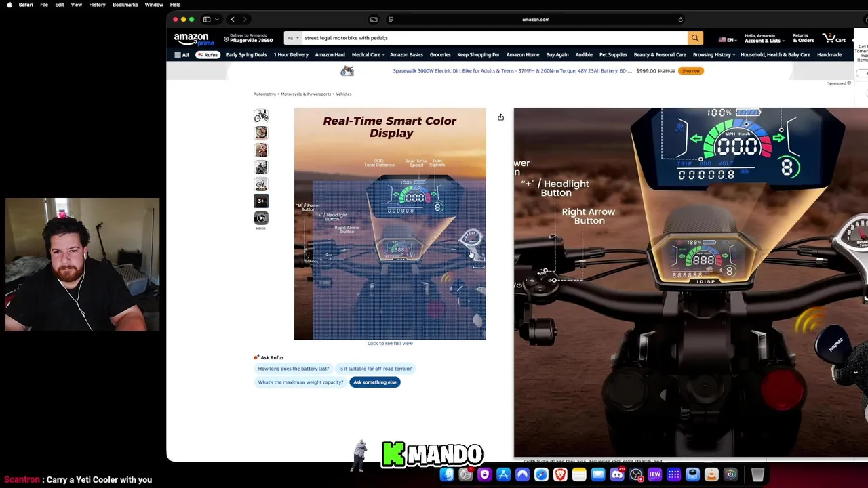Open Discord in the Dock

coord(617,474)
